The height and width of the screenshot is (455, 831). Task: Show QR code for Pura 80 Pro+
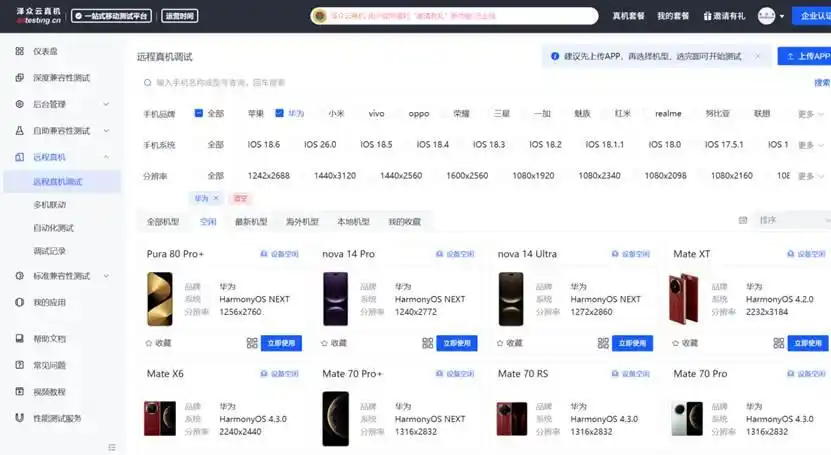[252, 343]
